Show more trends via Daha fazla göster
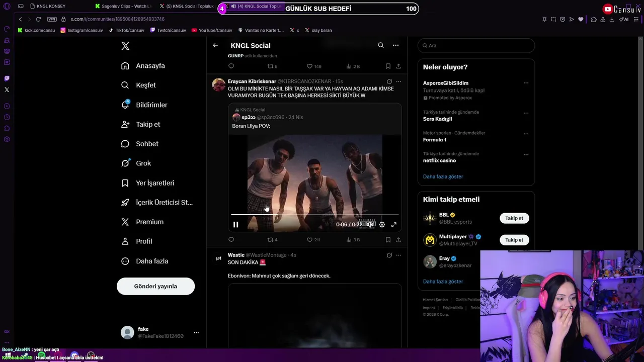Viewport: 644px width, 362px height. coord(443,176)
